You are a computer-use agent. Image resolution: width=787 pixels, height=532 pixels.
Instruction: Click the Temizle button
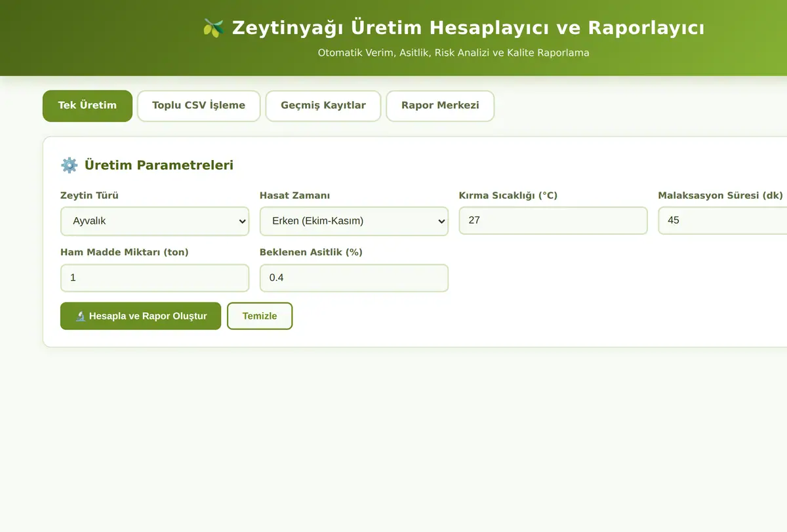(260, 316)
